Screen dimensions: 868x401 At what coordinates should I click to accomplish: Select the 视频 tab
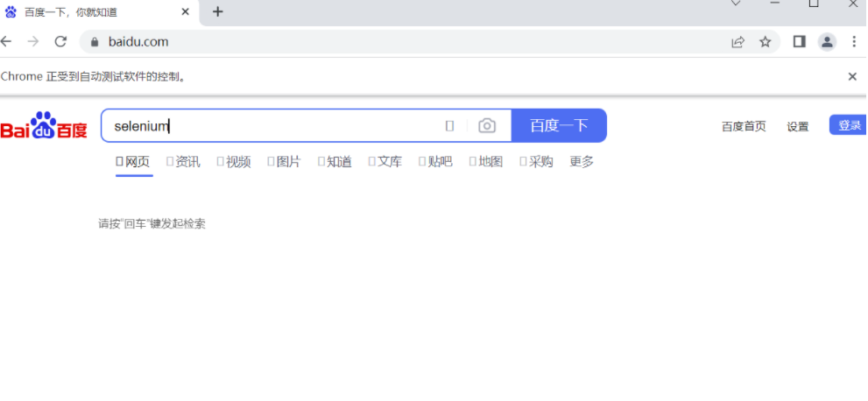[x=234, y=161]
